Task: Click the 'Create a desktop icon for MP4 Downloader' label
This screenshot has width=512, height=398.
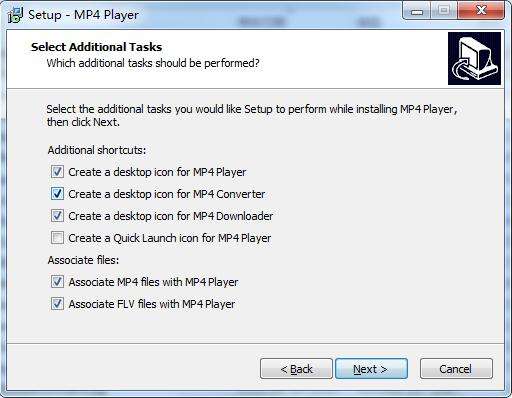Action: pos(171,216)
